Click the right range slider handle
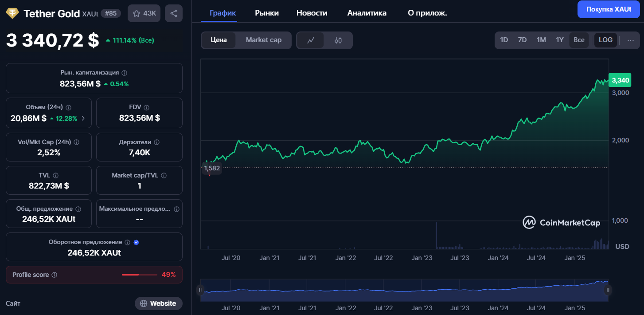The width and height of the screenshot is (644, 315). tap(608, 290)
